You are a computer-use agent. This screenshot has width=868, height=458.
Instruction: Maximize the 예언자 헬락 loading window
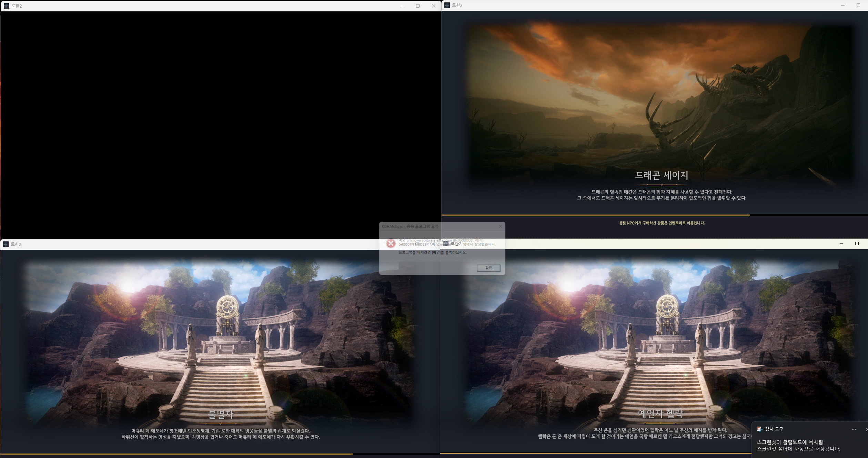tap(857, 243)
